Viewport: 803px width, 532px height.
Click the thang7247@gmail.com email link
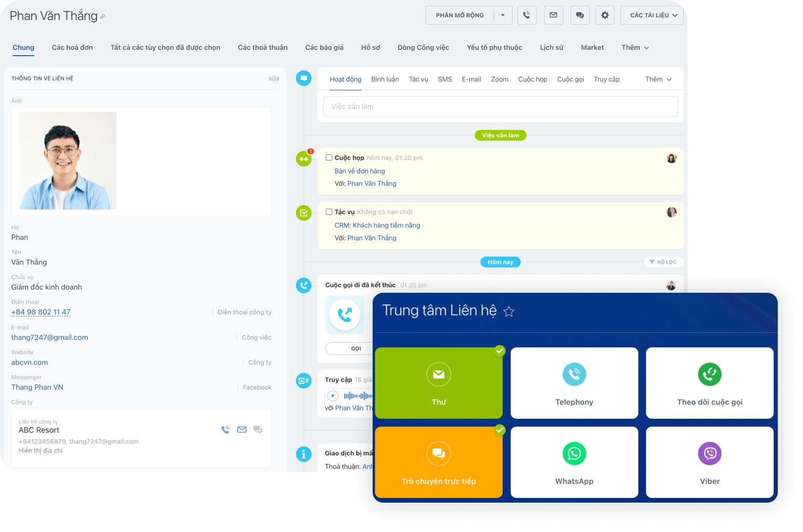tap(49, 337)
